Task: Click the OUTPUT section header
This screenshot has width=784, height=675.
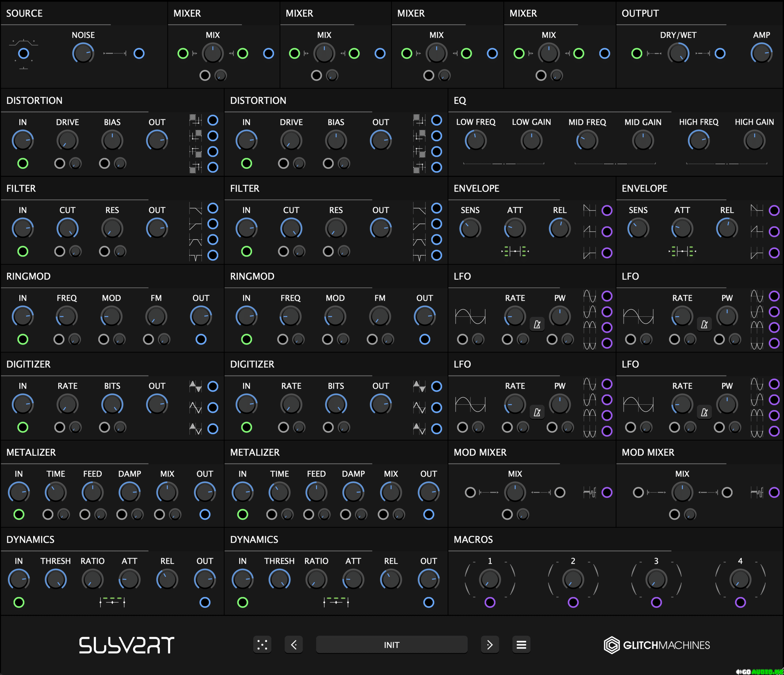Action: pos(640,13)
